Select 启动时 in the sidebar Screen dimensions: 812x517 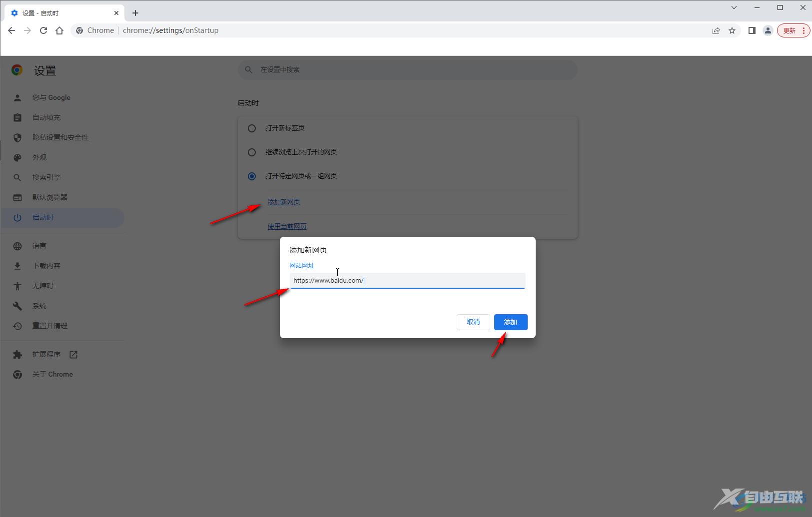click(62, 217)
